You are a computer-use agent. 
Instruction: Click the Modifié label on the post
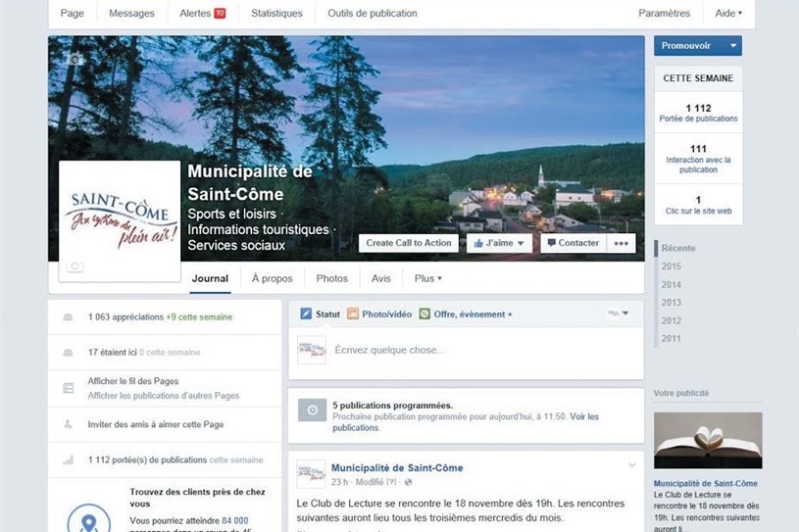point(370,482)
